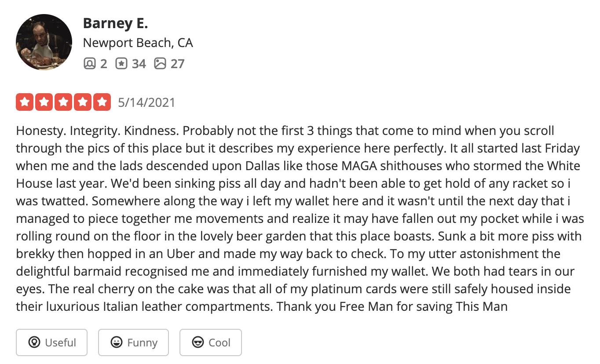This screenshot has height=364, width=600.
Task: Vote the review as Useful
Action: click(x=52, y=342)
